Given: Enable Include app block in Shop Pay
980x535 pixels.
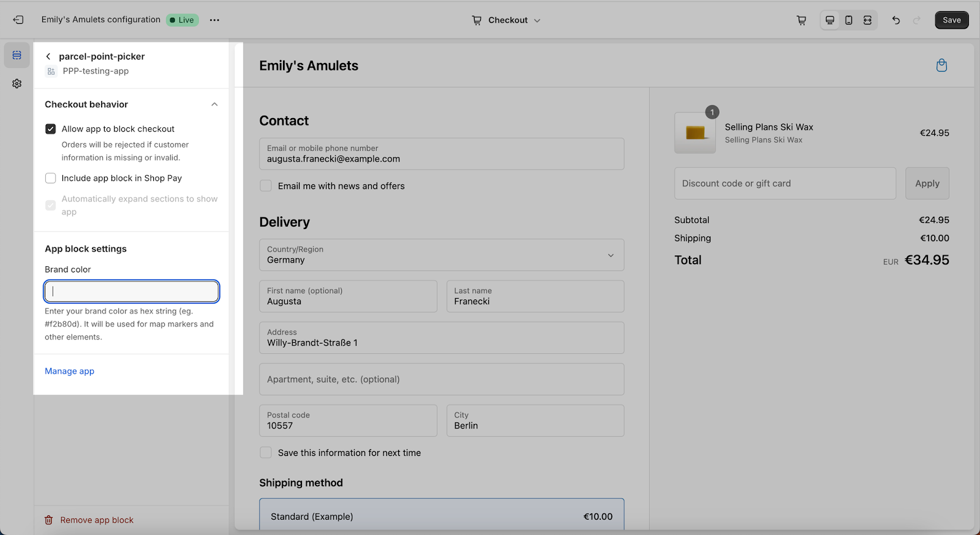Looking at the screenshot, I should coord(51,178).
